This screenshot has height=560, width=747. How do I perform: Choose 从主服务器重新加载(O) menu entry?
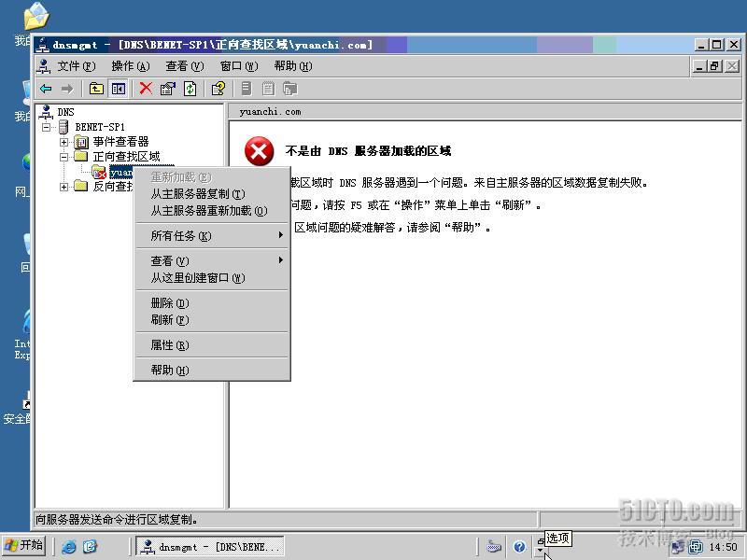coord(212,211)
